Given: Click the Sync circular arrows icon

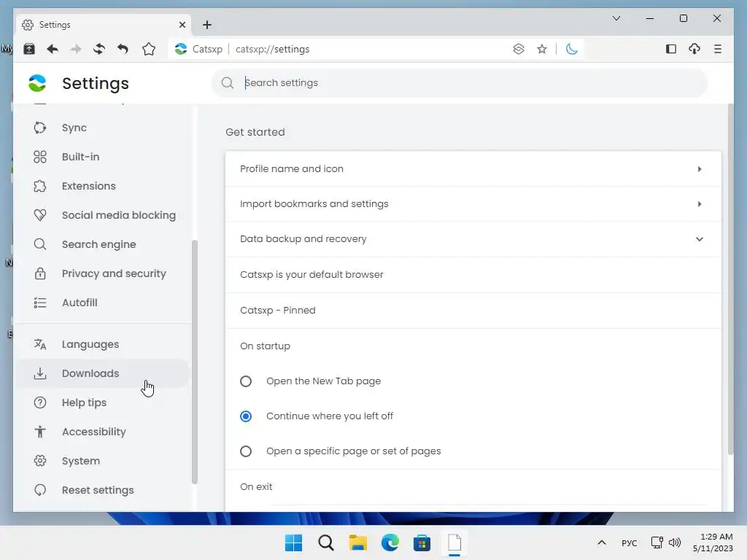Looking at the screenshot, I should point(40,128).
